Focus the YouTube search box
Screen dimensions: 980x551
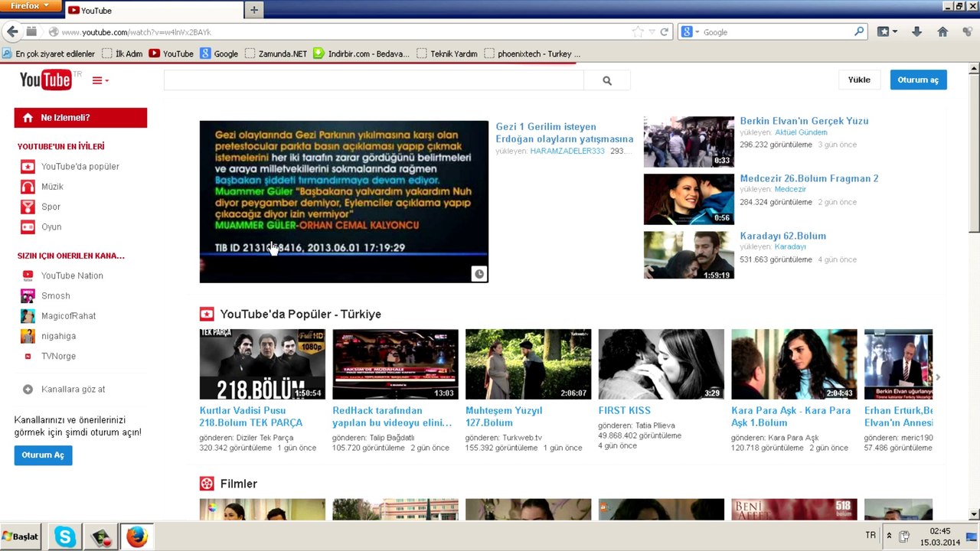click(374, 80)
